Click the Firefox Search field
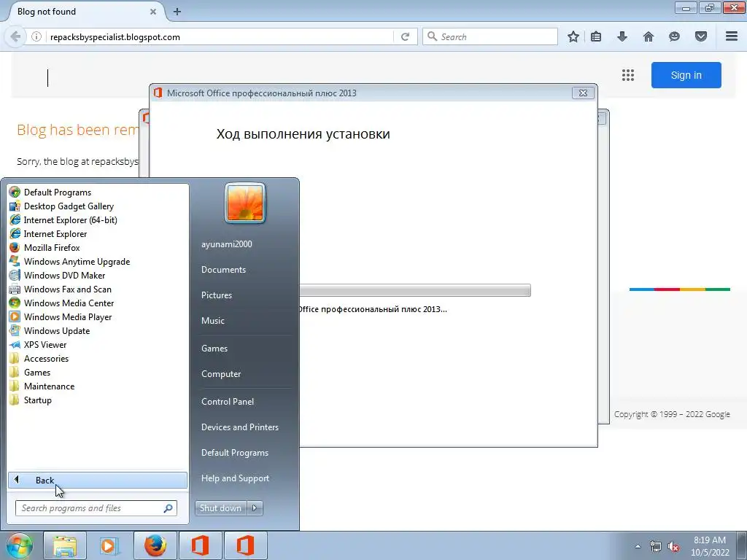Screen dimensions: 747x560 [489, 36]
